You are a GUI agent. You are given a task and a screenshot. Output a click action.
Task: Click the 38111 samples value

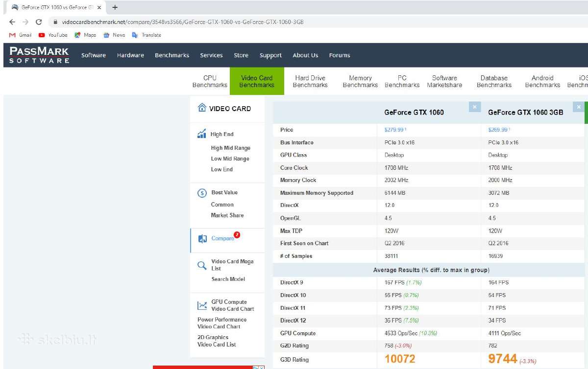point(392,256)
